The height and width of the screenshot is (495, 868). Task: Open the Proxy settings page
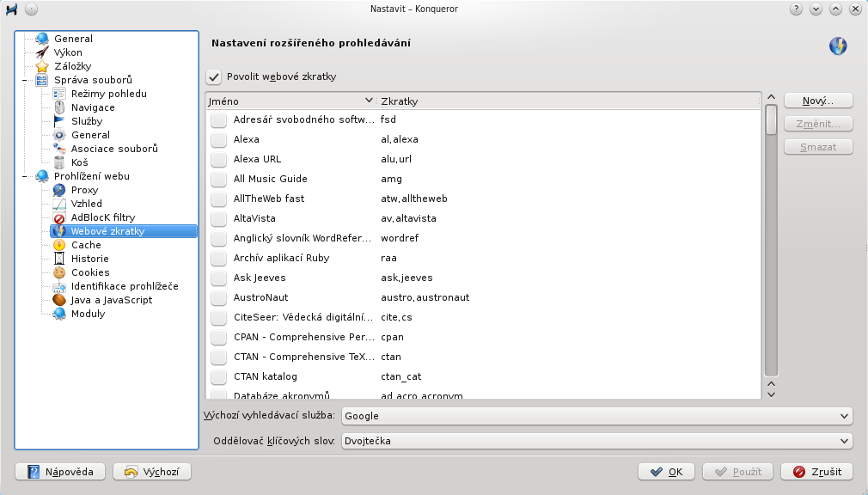coord(85,190)
